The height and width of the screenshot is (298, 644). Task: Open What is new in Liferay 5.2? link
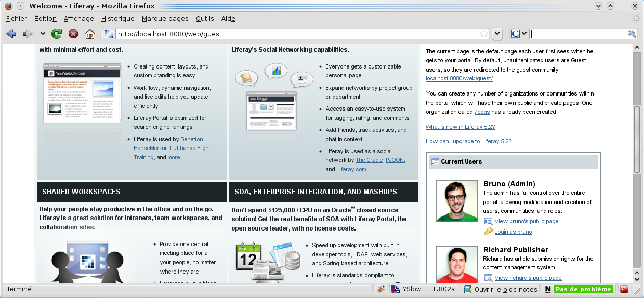pyautogui.click(x=460, y=127)
